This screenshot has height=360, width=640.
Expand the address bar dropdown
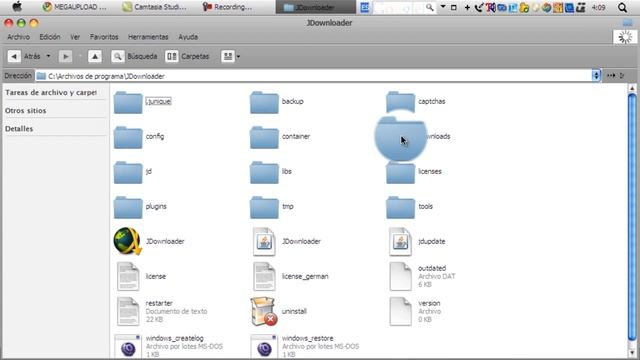pos(596,76)
